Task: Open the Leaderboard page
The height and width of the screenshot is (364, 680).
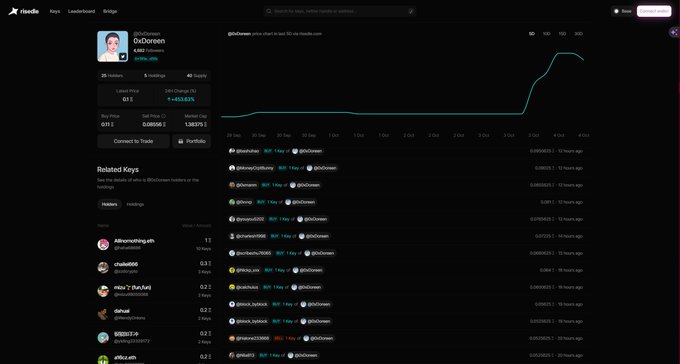Action: point(81,11)
